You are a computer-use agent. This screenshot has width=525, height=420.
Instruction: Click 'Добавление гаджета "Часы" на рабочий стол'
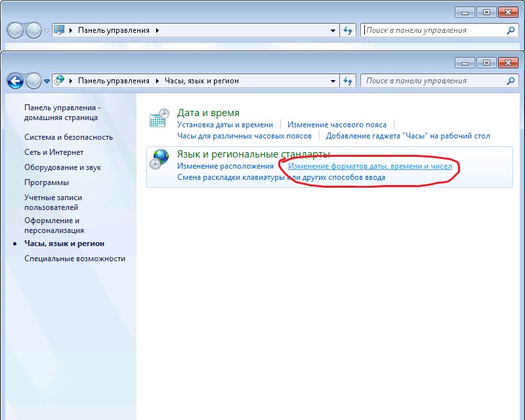point(408,136)
